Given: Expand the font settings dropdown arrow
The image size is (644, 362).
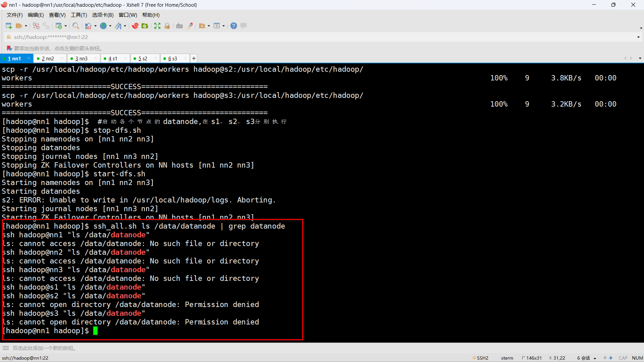Looking at the screenshot, I should tap(125, 26).
